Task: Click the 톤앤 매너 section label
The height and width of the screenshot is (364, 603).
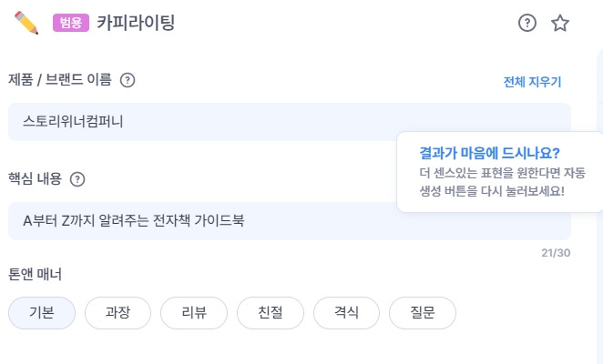Action: pos(35,274)
